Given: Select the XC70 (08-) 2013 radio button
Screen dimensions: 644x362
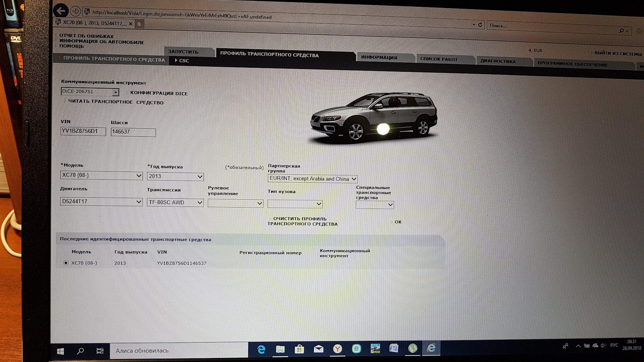Looking at the screenshot, I should [x=66, y=263].
